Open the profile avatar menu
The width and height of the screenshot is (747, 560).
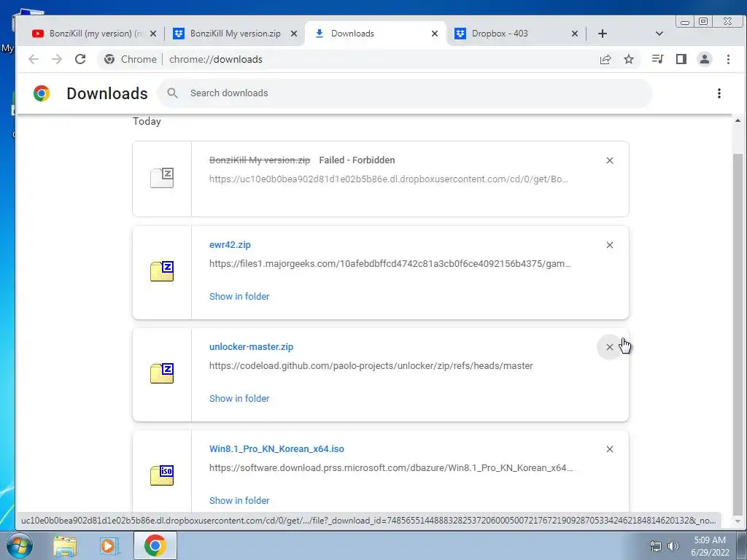[705, 59]
